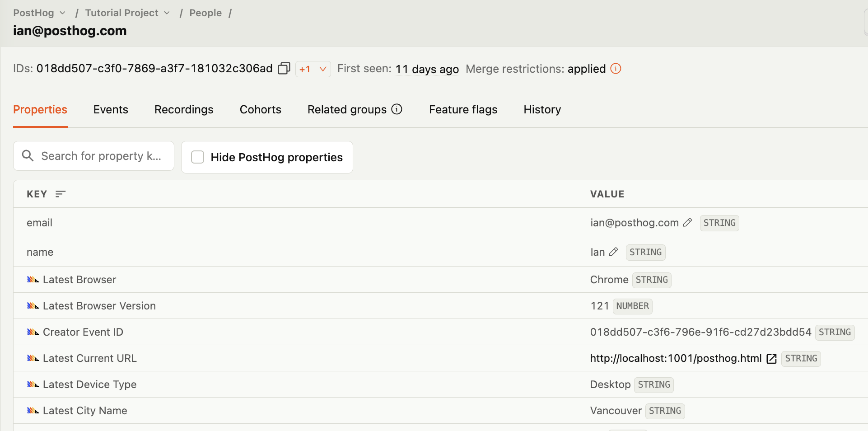
Task: Open the http://localhost:1001/posthog.html link
Action: pyautogui.click(x=676, y=358)
